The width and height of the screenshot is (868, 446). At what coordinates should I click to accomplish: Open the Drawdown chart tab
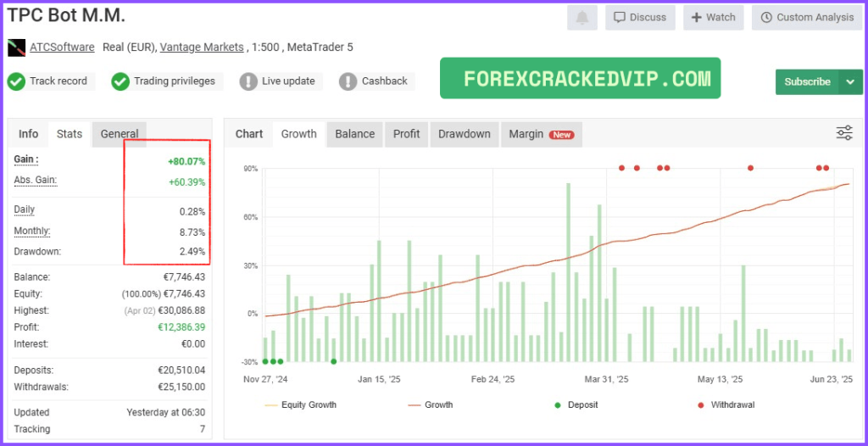pos(465,134)
